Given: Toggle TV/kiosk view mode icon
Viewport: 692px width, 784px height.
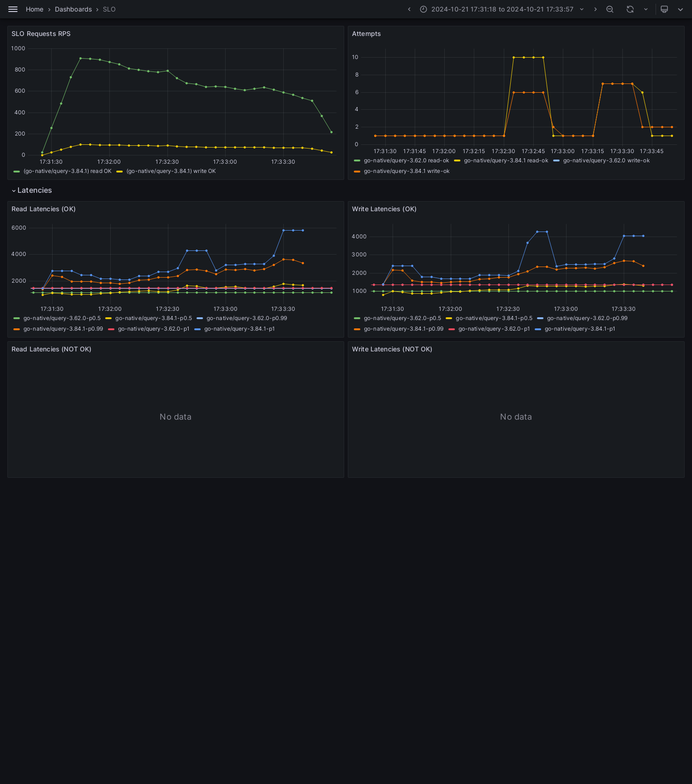Looking at the screenshot, I should pyautogui.click(x=664, y=9).
